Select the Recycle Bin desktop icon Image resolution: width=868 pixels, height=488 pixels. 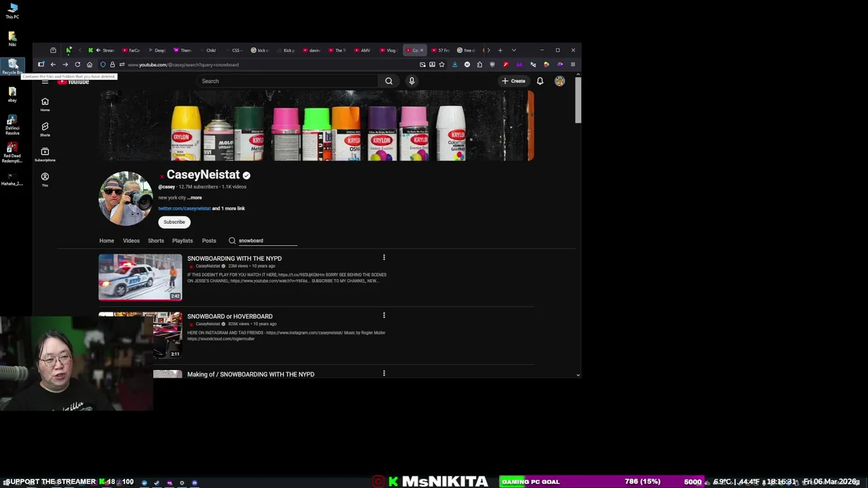(x=12, y=66)
